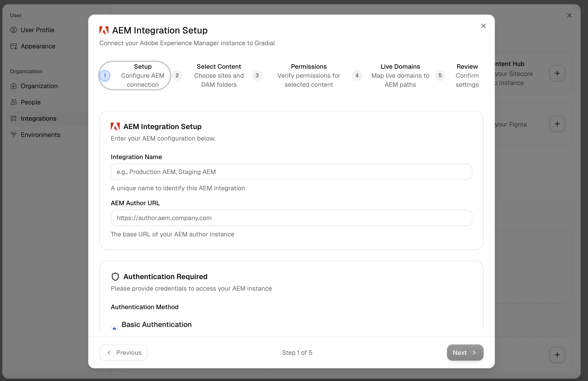Click the step 1 Setup indicator
Viewport: 588px width, 381px height.
point(105,76)
